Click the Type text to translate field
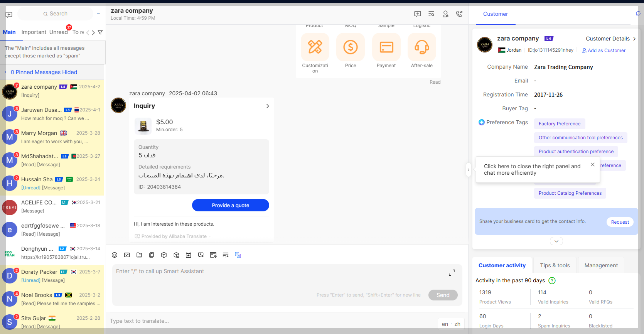 click(272, 321)
